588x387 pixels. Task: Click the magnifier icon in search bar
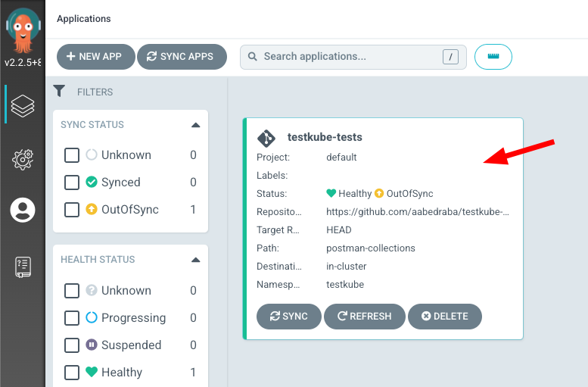(x=253, y=57)
